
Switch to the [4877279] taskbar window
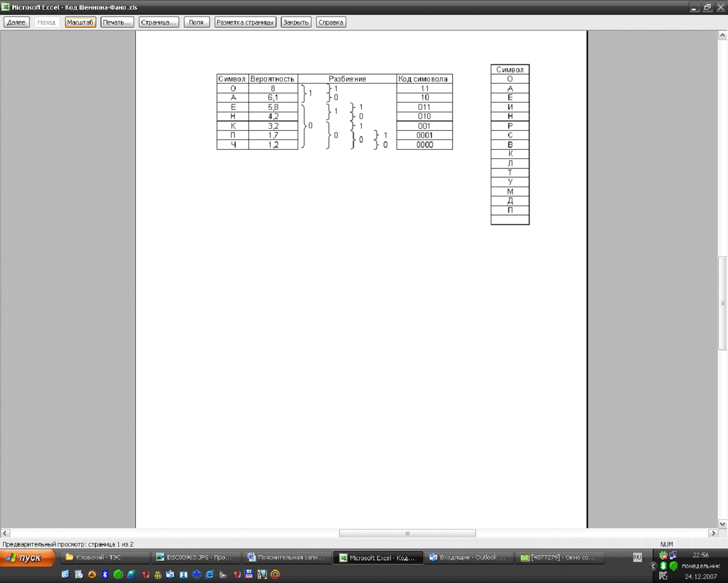(x=560, y=557)
